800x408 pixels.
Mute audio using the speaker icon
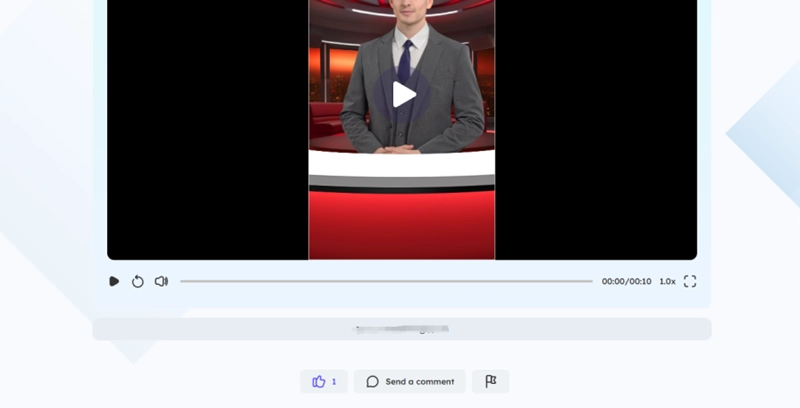click(161, 282)
